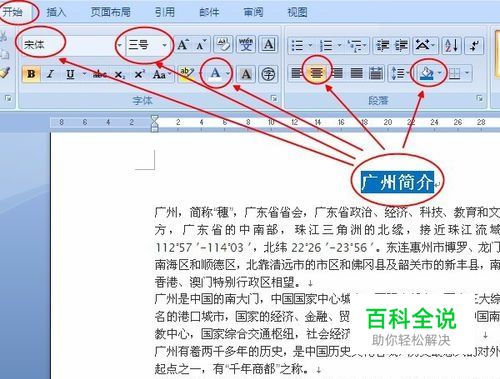This screenshot has height=379, width=500.
Task: Show or hide paragraph marks
Action: (474, 45)
